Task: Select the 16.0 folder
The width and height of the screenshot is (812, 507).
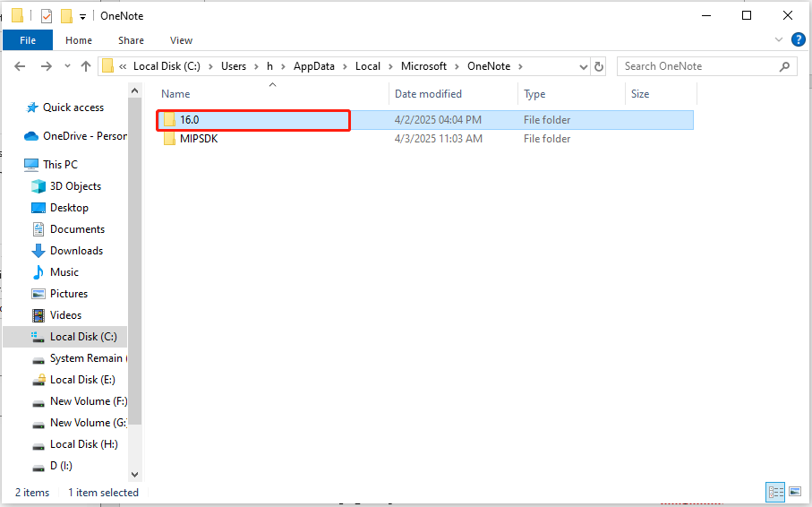Action: pos(424,120)
